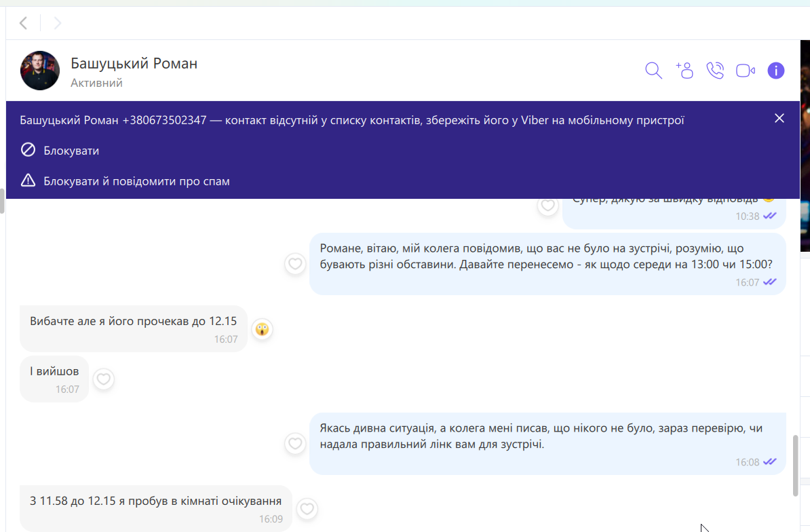This screenshot has width=810, height=532.
Task: Go forward using the right arrow
Action: pos(58,24)
